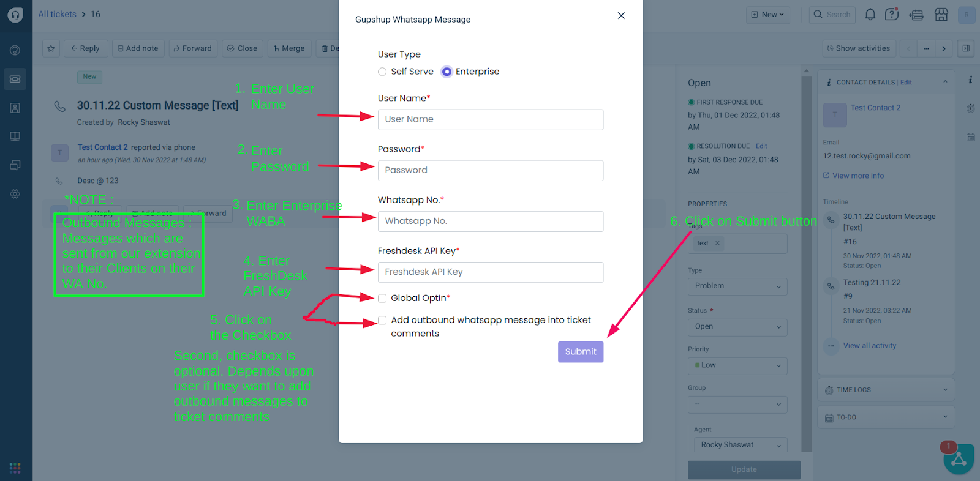Screen dimensions: 980x481
Task: Open the Priority dropdown set to Low
Action: coord(737,365)
